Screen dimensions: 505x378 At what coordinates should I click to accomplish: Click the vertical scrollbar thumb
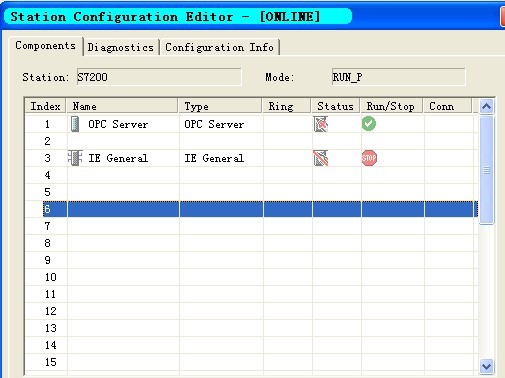(486, 170)
